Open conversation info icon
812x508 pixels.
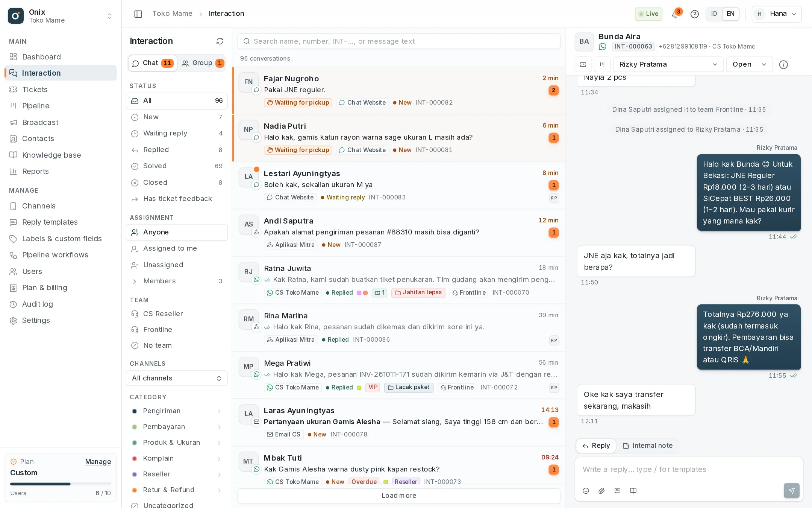pyautogui.click(x=783, y=65)
